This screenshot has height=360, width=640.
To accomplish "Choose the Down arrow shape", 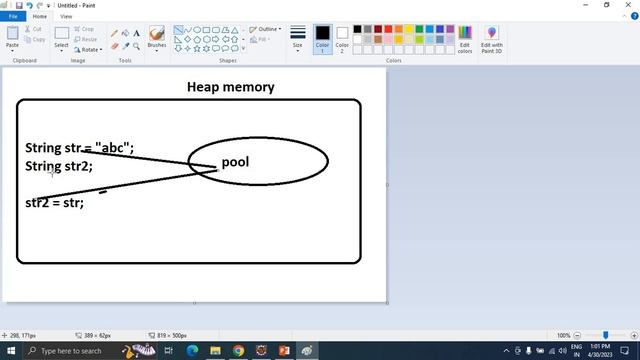I will [x=178, y=49].
